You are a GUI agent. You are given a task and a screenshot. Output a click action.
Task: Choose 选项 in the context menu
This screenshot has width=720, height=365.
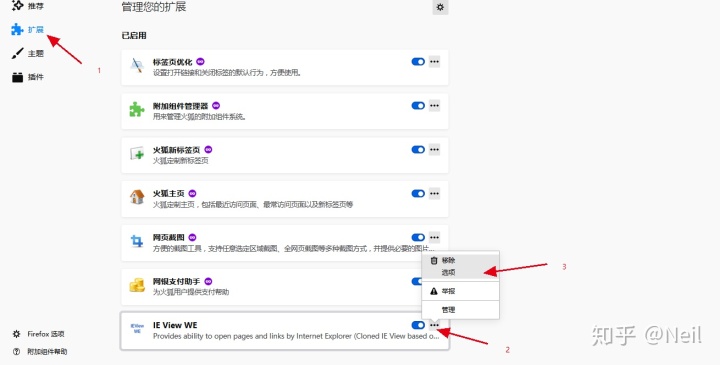click(461, 273)
